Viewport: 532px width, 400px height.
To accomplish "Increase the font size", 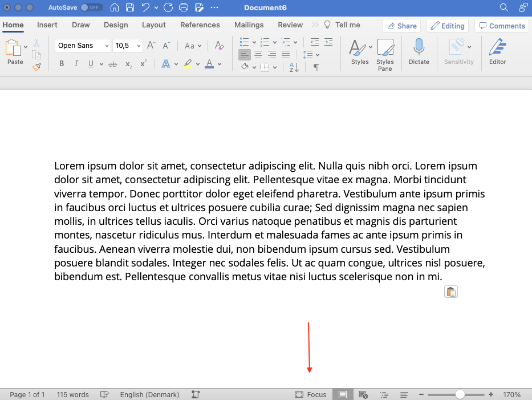I will (x=151, y=46).
